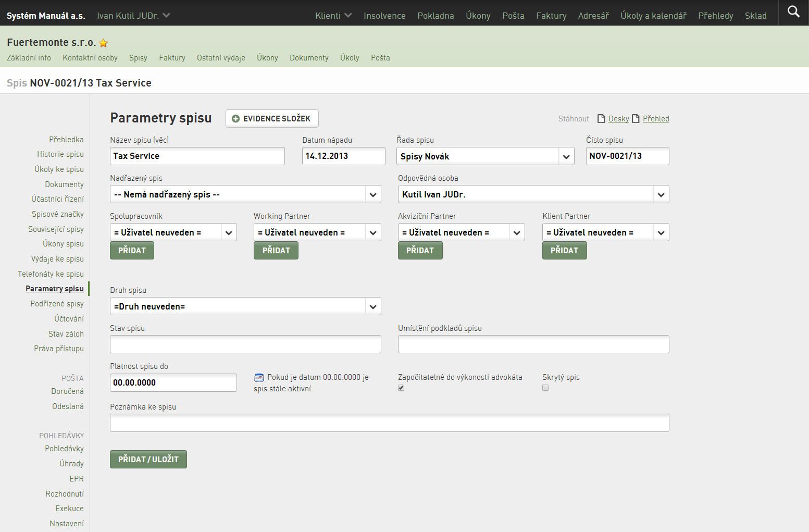809x532 pixels.
Task: Click the calendar icon beside Platnost spisu do
Action: pyautogui.click(x=259, y=377)
